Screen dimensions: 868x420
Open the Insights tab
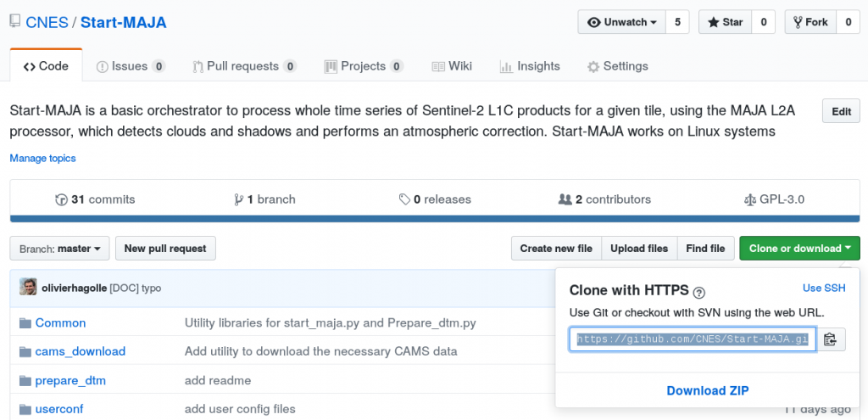530,66
